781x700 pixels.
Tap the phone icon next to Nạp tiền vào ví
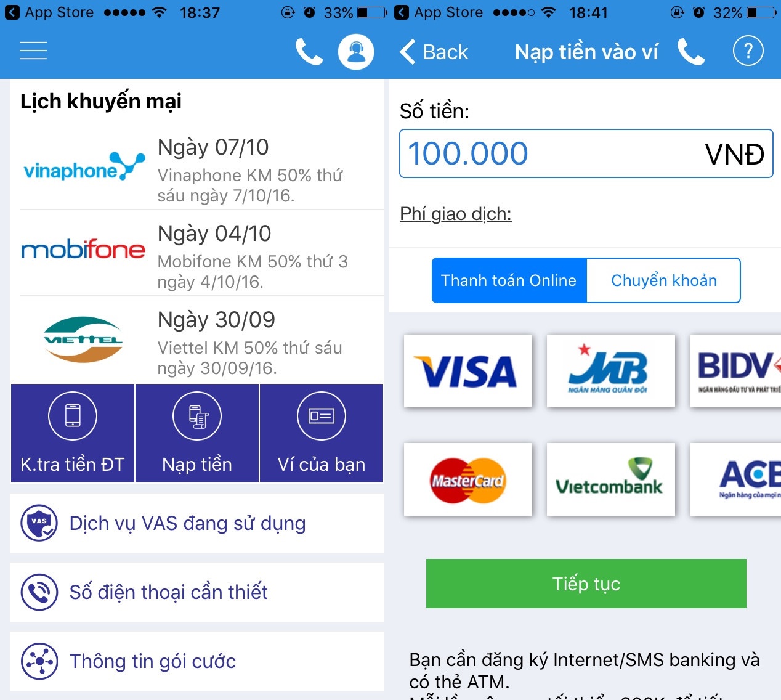point(691,52)
